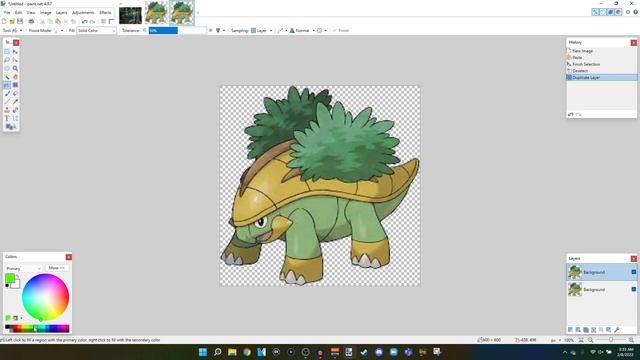
Task: Open the File menu
Action: click(x=7, y=13)
